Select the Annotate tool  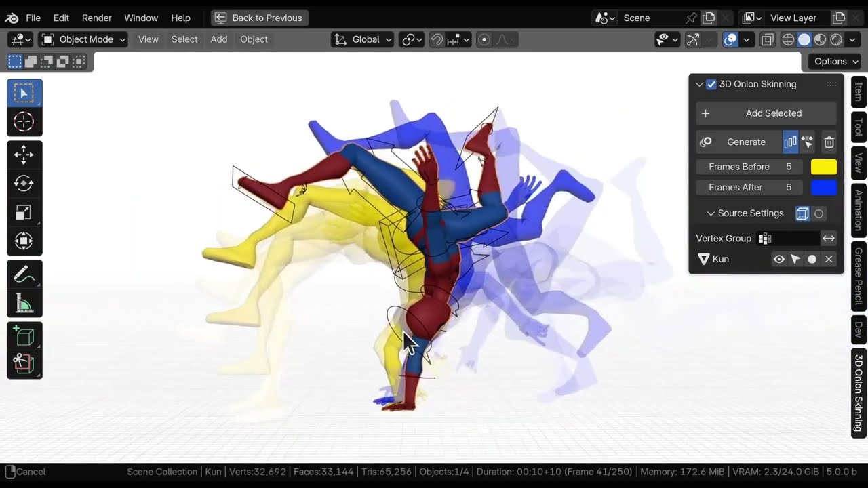pos(24,274)
